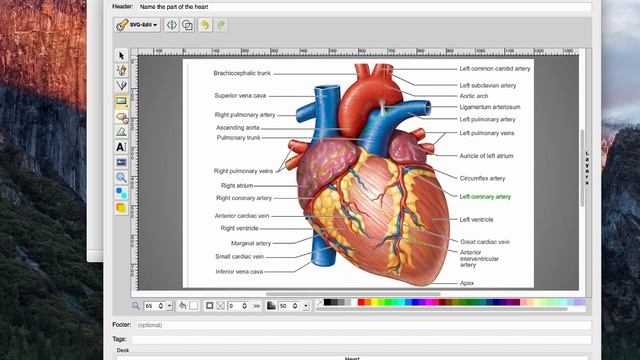Open the zoom level dropdown arrow
Screen dimensions: 640x360
169,306
